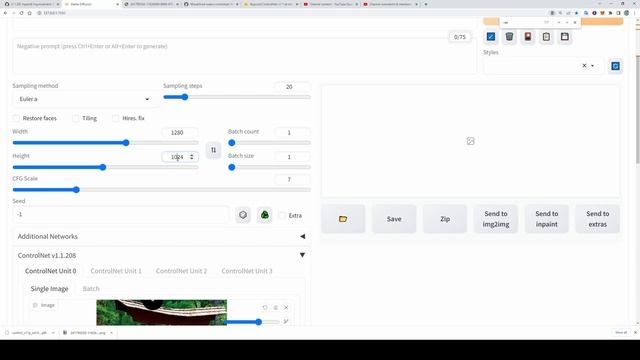Click the floppy disk save-style icon
640x360 pixels.
point(565,37)
